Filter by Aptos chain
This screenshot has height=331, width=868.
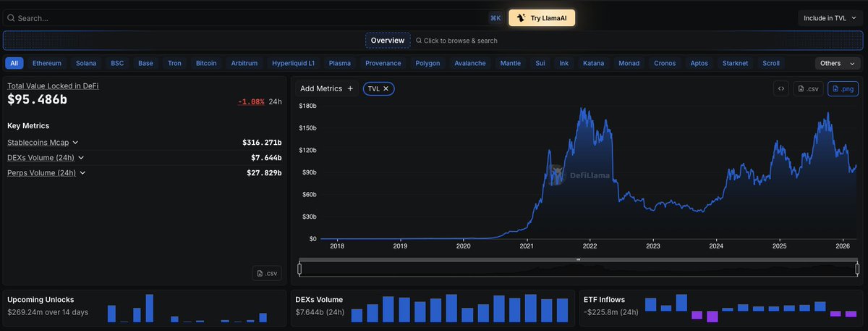pyautogui.click(x=699, y=63)
